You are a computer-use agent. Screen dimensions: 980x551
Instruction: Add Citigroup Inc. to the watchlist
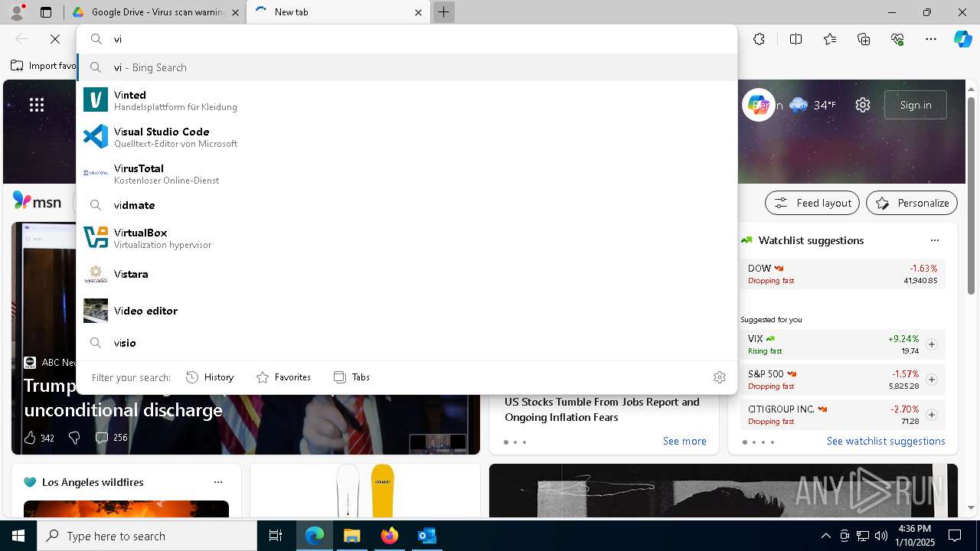tap(931, 415)
